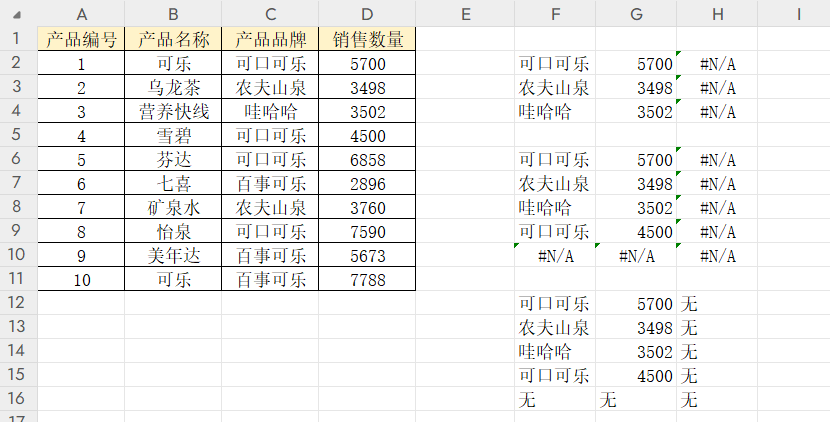Click the 营养快线 cell
This screenshot has width=830, height=422.
(x=174, y=112)
